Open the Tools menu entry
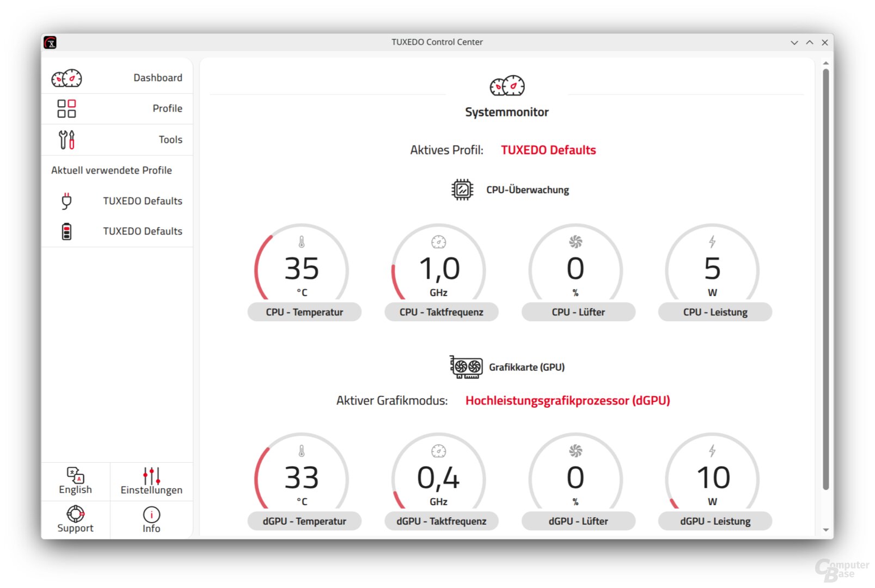Image resolution: width=875 pixels, height=588 pixels. tap(117, 140)
